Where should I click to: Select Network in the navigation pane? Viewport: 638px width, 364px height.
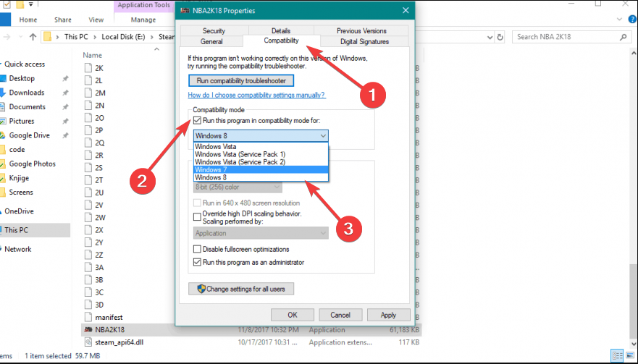pos(18,250)
